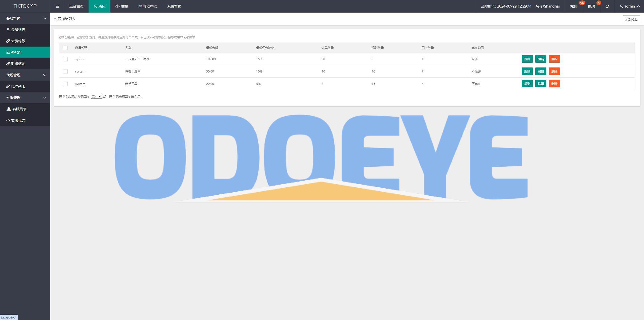This screenshot has width=644, height=320.
Task: Select the checkbox next to 一步登天二十连杀
Action: pos(65,59)
